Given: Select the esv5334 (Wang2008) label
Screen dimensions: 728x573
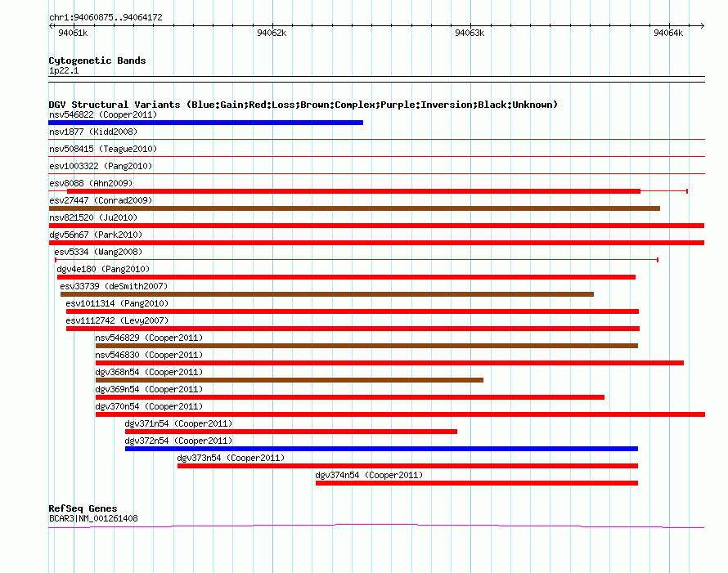Looking at the screenshot, I should pyautogui.click(x=98, y=252).
